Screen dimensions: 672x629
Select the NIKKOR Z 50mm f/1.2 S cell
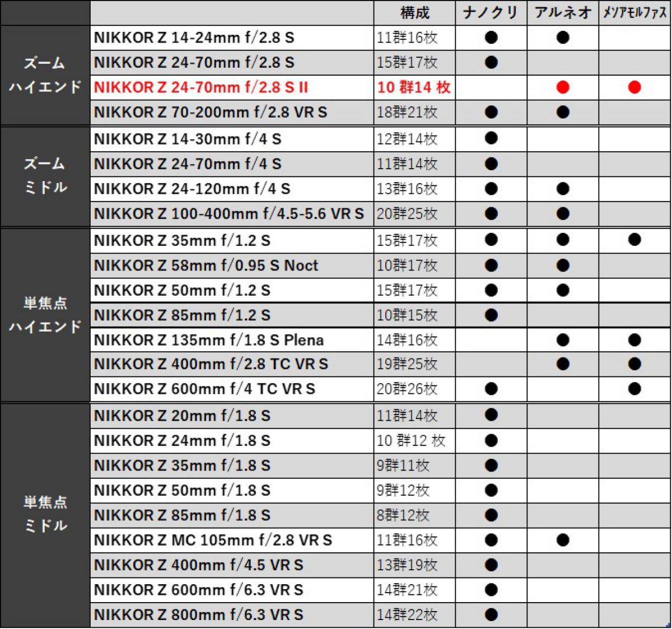tap(232, 290)
